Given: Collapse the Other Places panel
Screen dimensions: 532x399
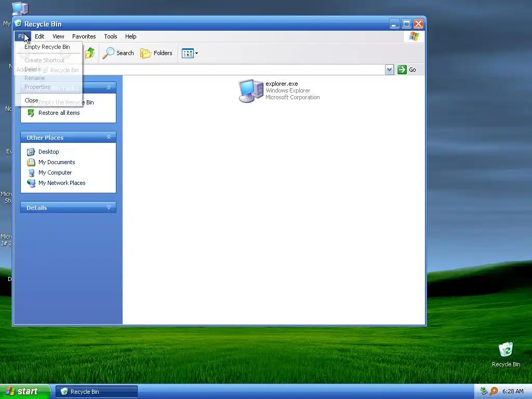Looking at the screenshot, I should [x=109, y=137].
